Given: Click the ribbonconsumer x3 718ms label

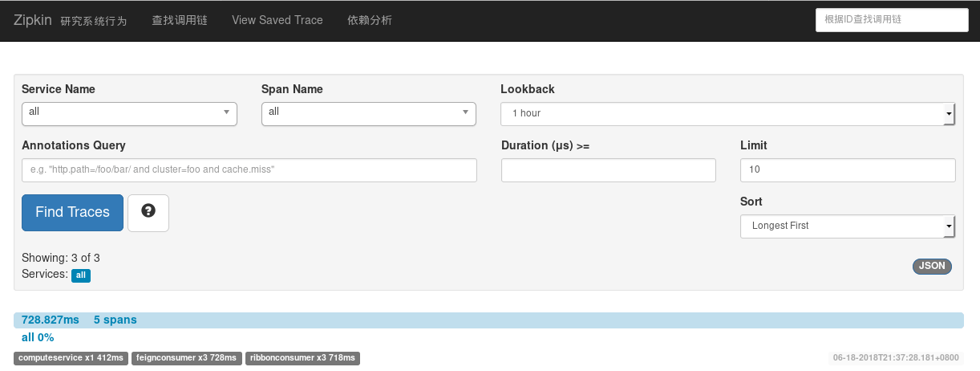Looking at the screenshot, I should pos(302,357).
